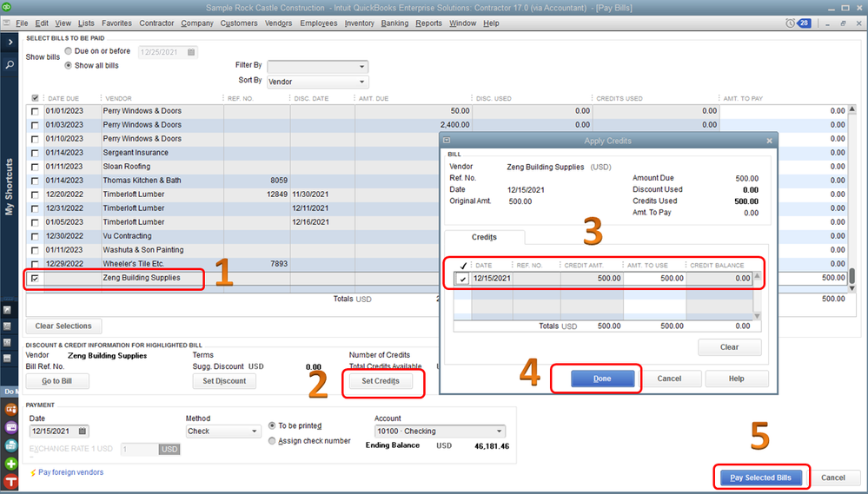The image size is (868, 494).
Task: Open the Contractor menu
Action: 156,23
